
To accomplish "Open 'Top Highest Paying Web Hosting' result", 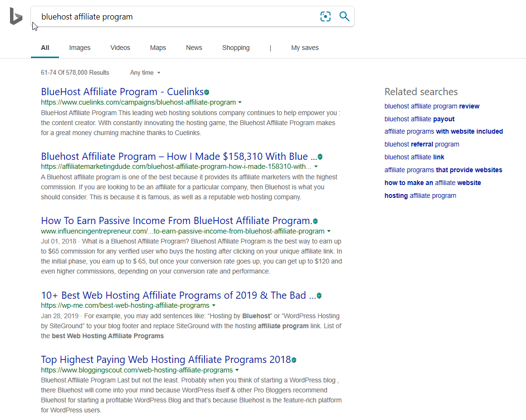I will pyautogui.click(x=166, y=360).
